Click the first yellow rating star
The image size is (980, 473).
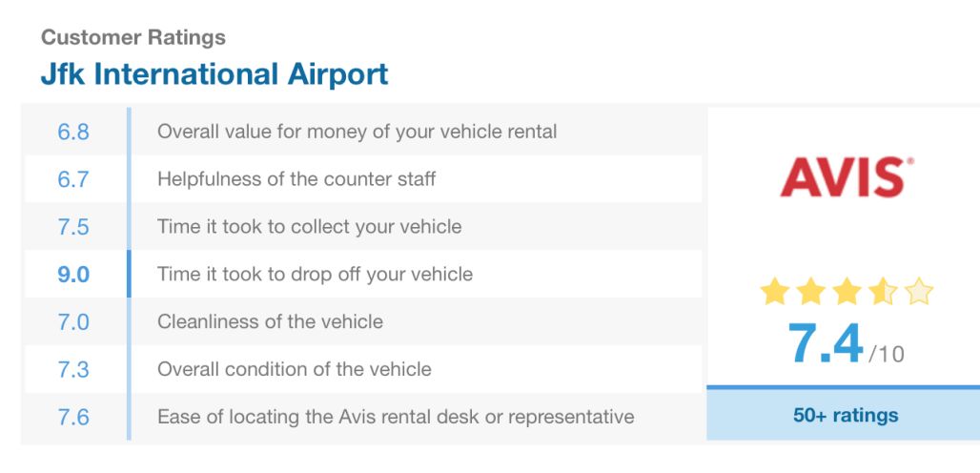click(x=774, y=292)
